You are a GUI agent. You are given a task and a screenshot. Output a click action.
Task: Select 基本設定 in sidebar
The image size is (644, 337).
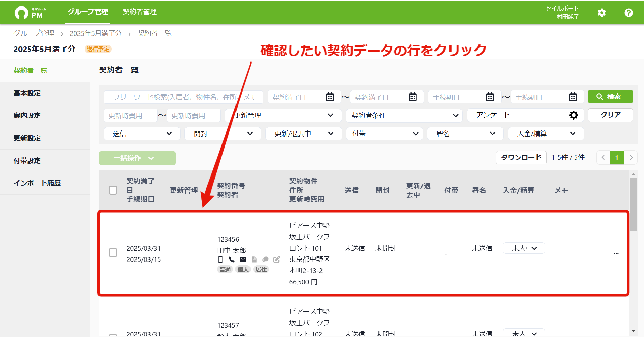click(45, 93)
